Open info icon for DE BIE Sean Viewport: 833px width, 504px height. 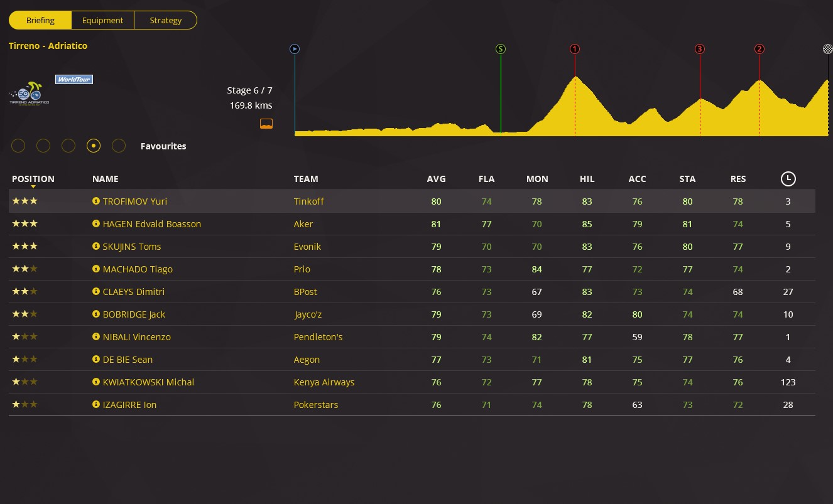click(96, 360)
